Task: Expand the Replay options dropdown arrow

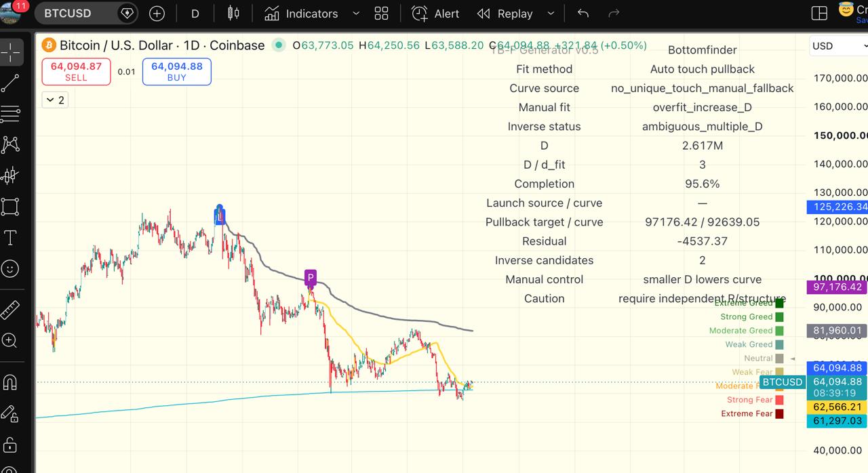Action: pyautogui.click(x=551, y=14)
